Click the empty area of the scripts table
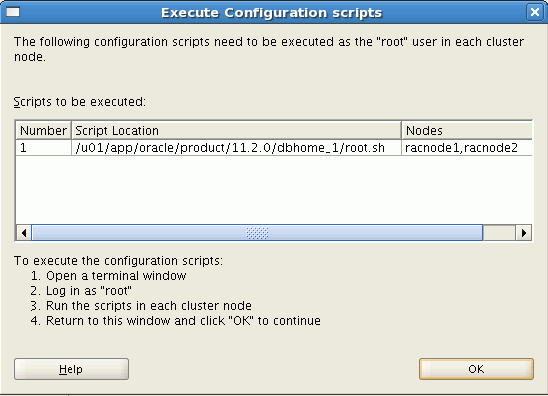 [x=274, y=190]
